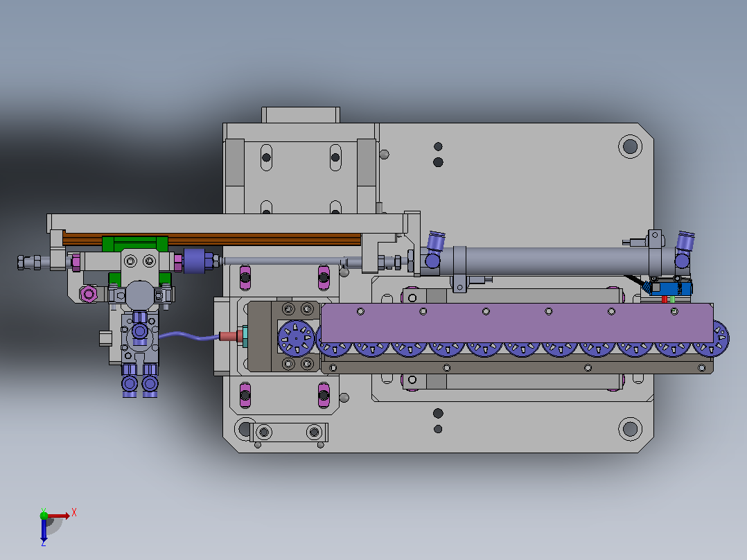747x560 pixels.
Task: Select the thin piston rod of the cylinder
Action: 284,261
